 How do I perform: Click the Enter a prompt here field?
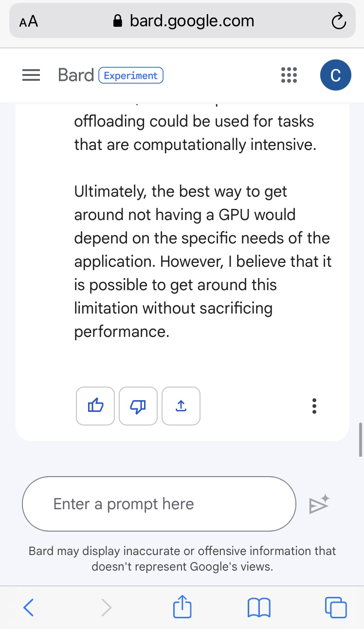[159, 504]
